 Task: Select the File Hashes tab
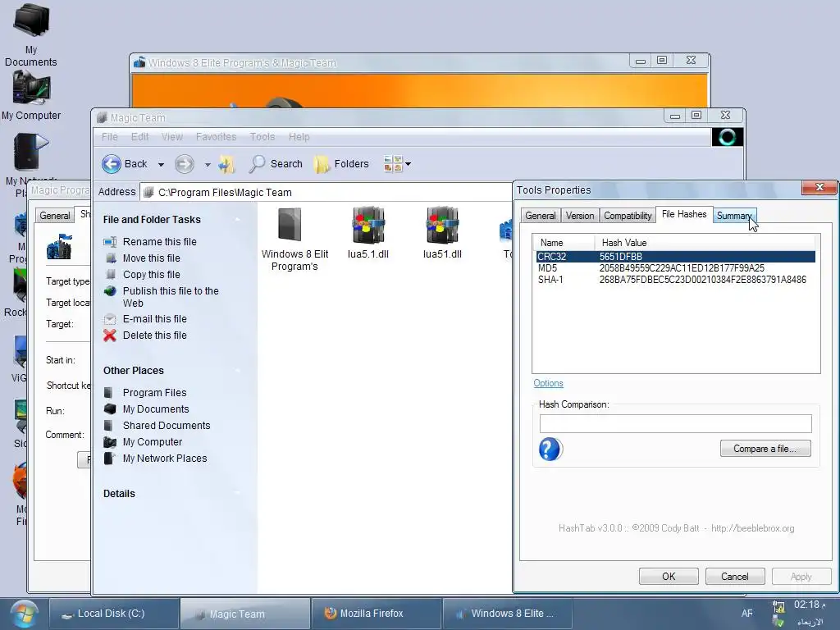pos(684,214)
